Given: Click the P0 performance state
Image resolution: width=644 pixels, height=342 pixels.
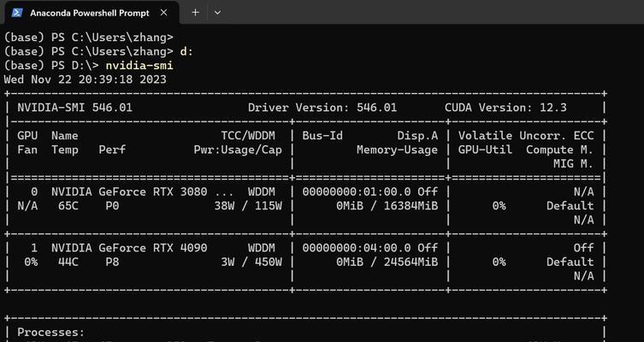Looking at the screenshot, I should (x=112, y=206).
